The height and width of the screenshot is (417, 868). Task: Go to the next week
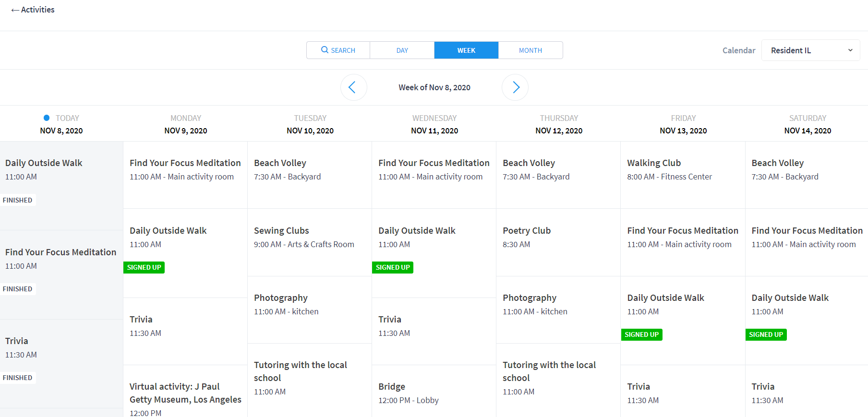pos(515,87)
